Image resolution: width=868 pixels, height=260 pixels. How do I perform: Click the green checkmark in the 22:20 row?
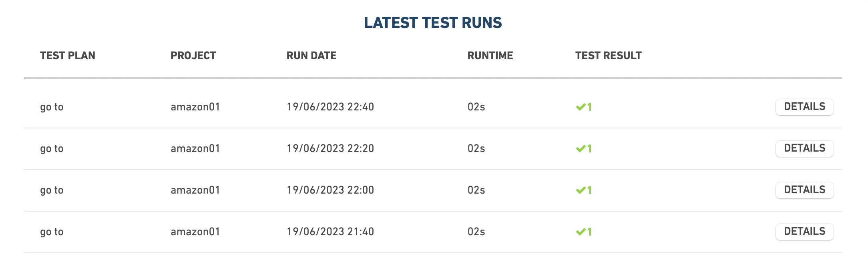[581, 149]
